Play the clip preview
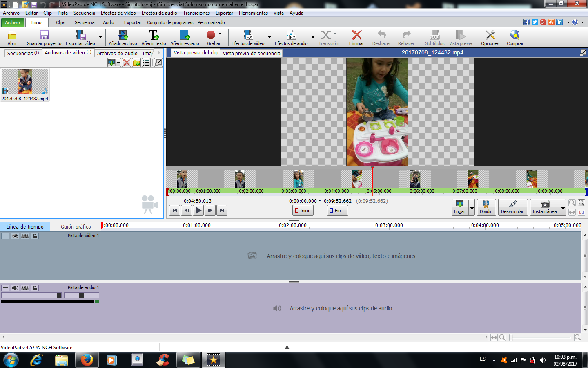 (198, 211)
